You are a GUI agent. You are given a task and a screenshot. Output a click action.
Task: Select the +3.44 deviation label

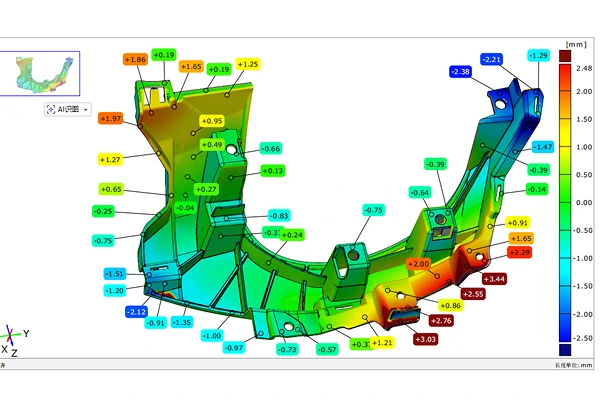tap(494, 279)
